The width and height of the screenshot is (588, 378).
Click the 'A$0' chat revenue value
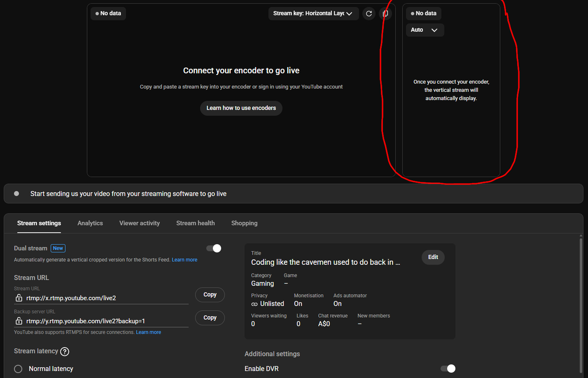coord(324,324)
